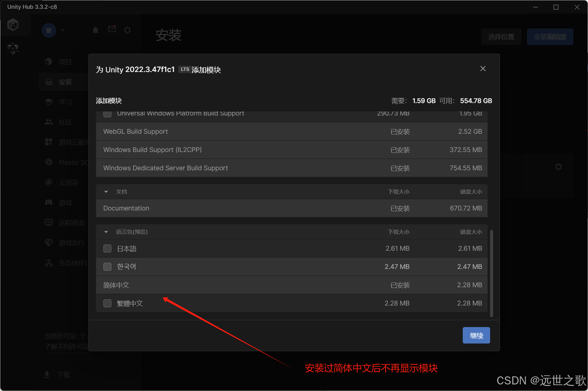This screenshot has height=391, width=588.
Task: Select Windows Dedicated Server Build Support row
Action: tap(292, 168)
